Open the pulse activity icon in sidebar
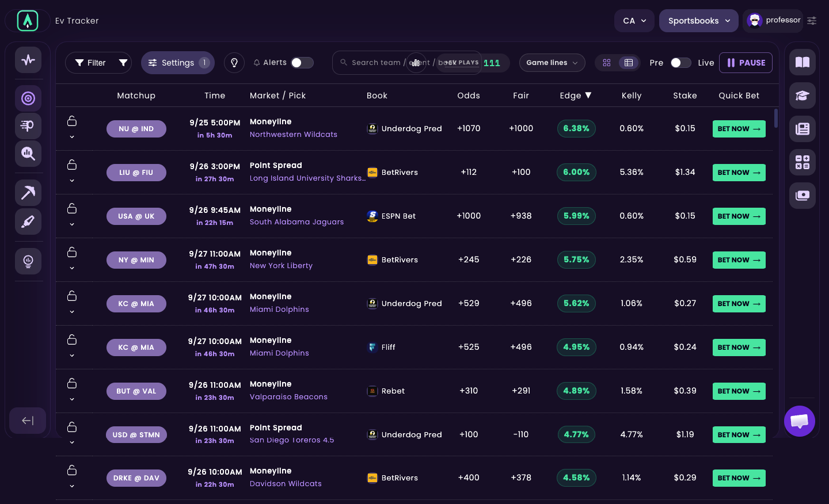Screen dimensions: 829x504 28,60
